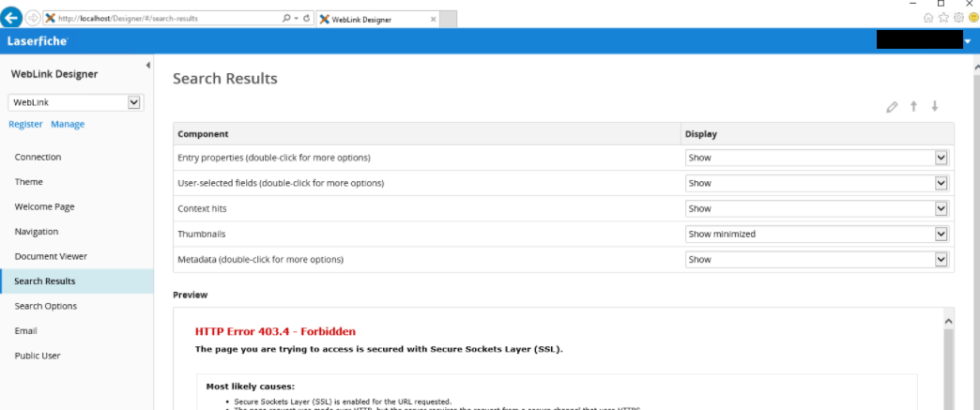This screenshot has width=980, height=410.
Task: Close the WebLink Designer browser tab
Action: click(433, 20)
